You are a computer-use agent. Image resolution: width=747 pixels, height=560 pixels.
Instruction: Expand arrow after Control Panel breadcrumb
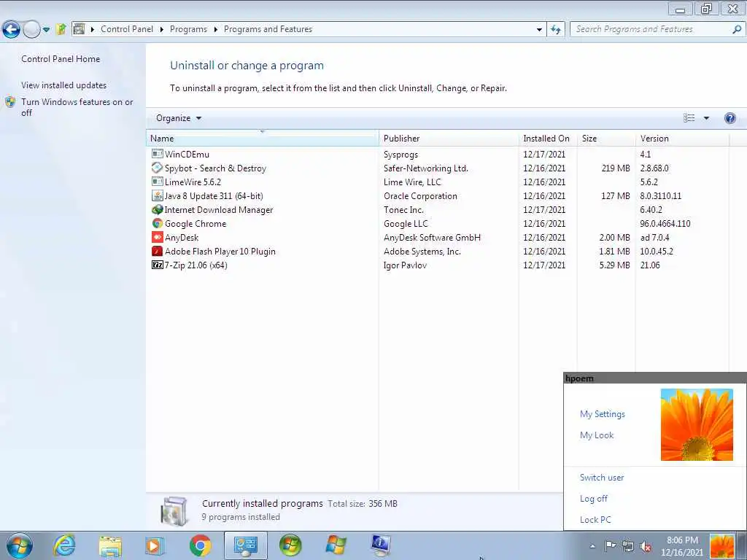click(x=161, y=29)
